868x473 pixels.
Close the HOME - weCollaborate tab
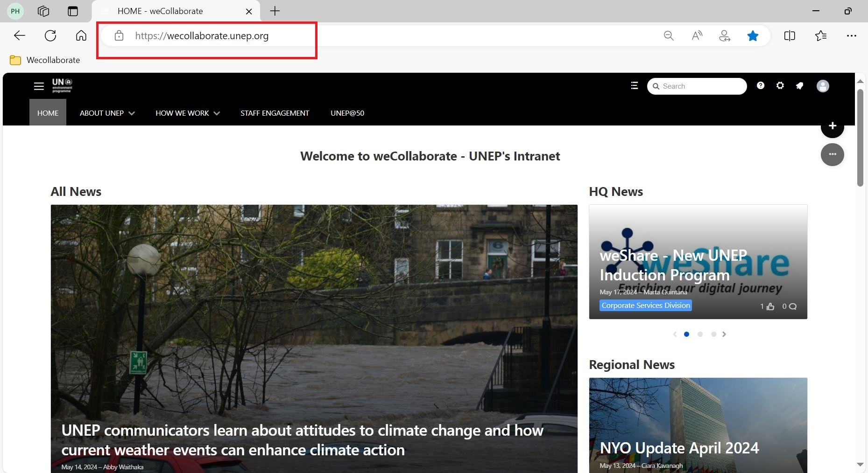[249, 11]
